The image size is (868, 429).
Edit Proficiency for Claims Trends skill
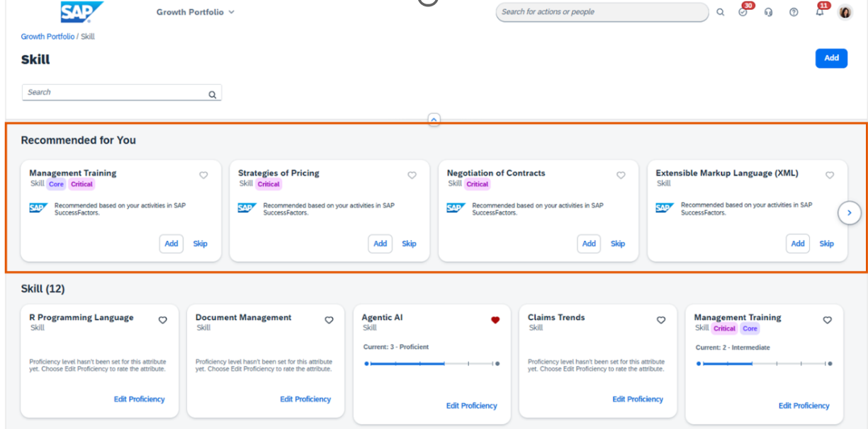(637, 399)
